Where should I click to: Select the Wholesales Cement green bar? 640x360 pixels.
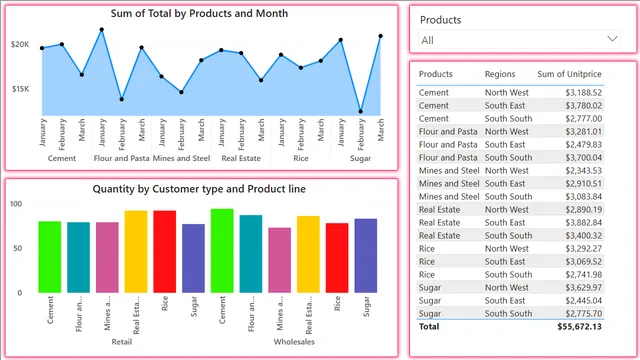[x=222, y=251]
